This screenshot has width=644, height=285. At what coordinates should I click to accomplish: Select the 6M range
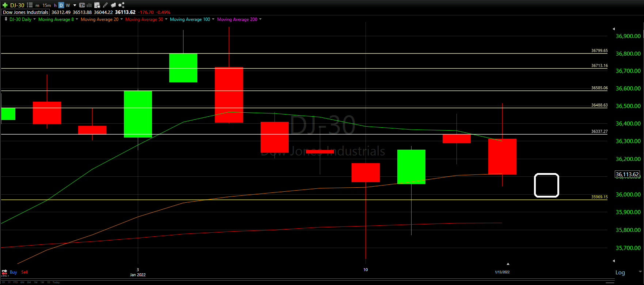[22, 282]
